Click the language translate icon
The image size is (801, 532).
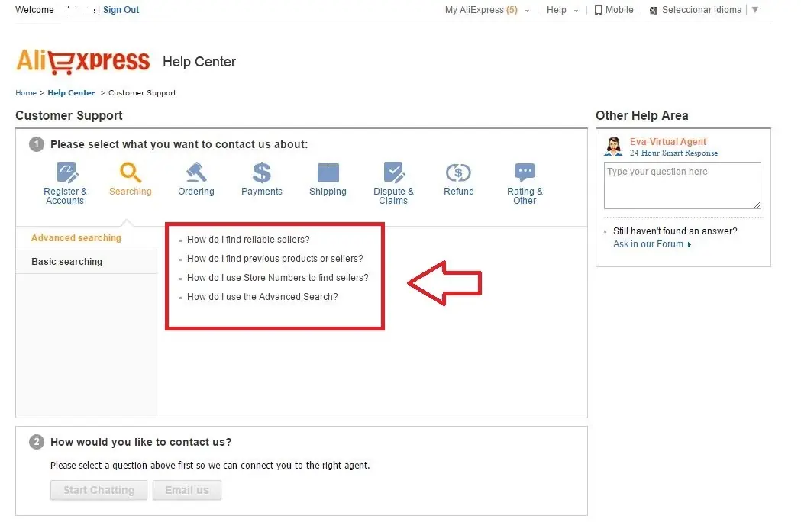coord(654,10)
